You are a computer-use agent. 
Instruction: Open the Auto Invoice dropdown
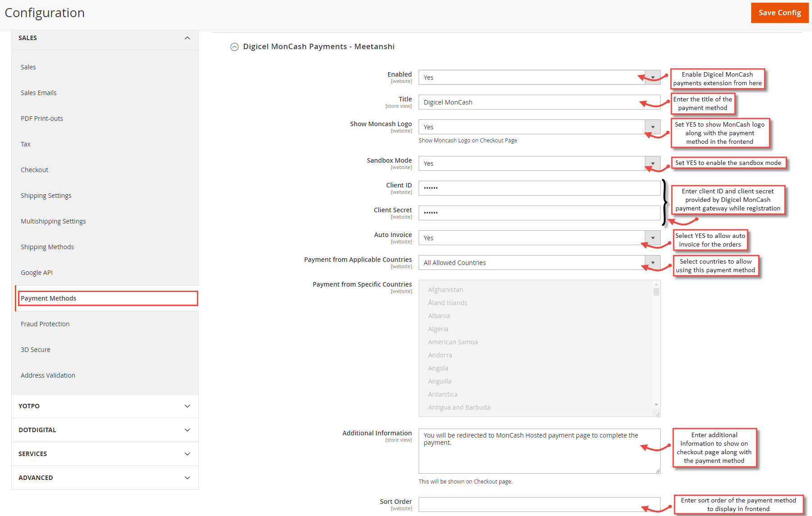click(539, 238)
